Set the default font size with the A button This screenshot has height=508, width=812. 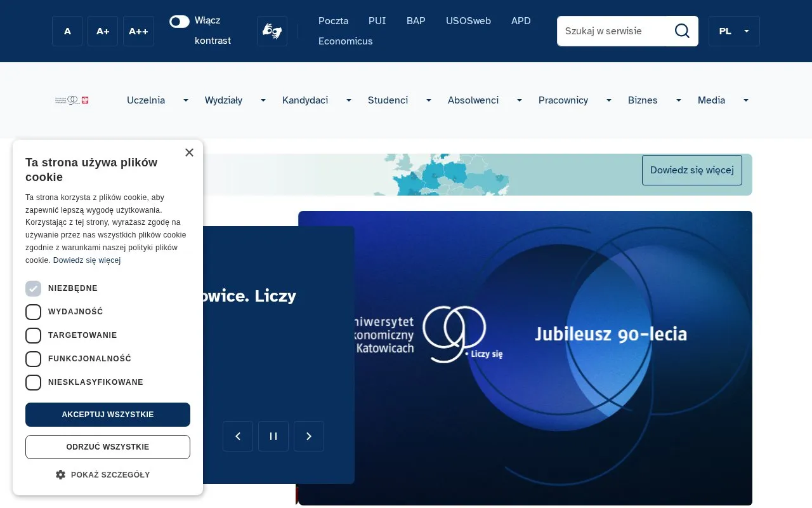[x=67, y=31]
